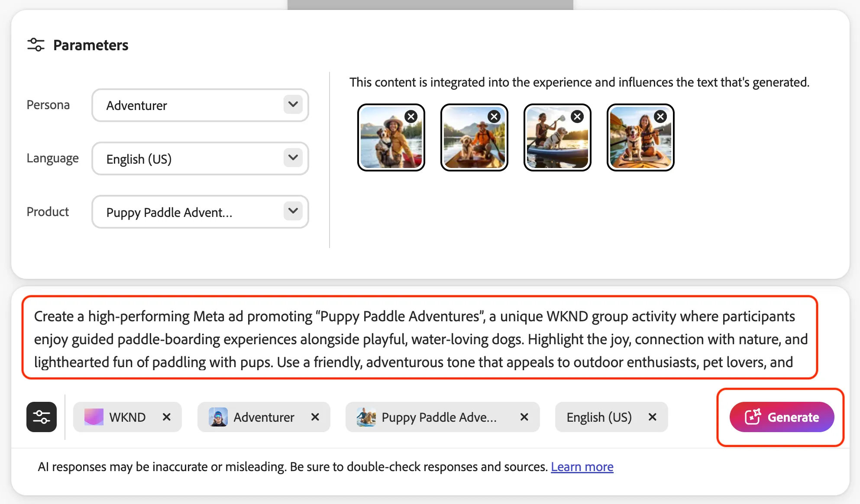Toggle the dark parameters settings button

point(42,417)
